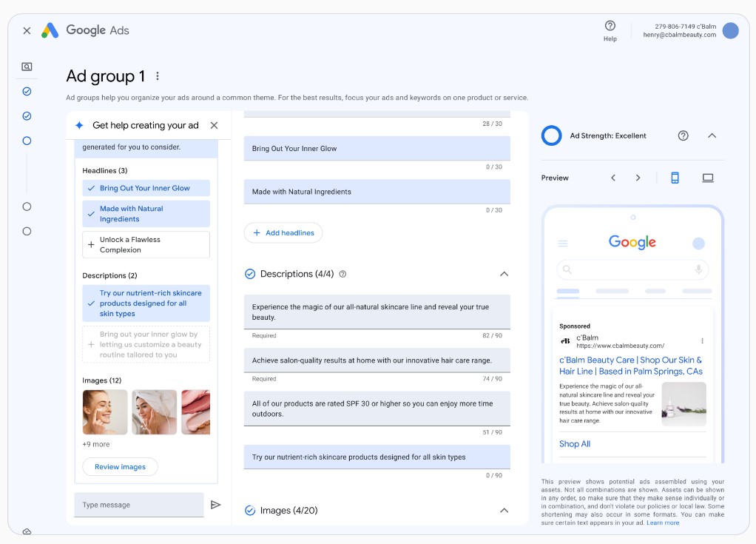Open the ad preview three-dot menu
The height and width of the screenshot is (544, 756).
701,340
